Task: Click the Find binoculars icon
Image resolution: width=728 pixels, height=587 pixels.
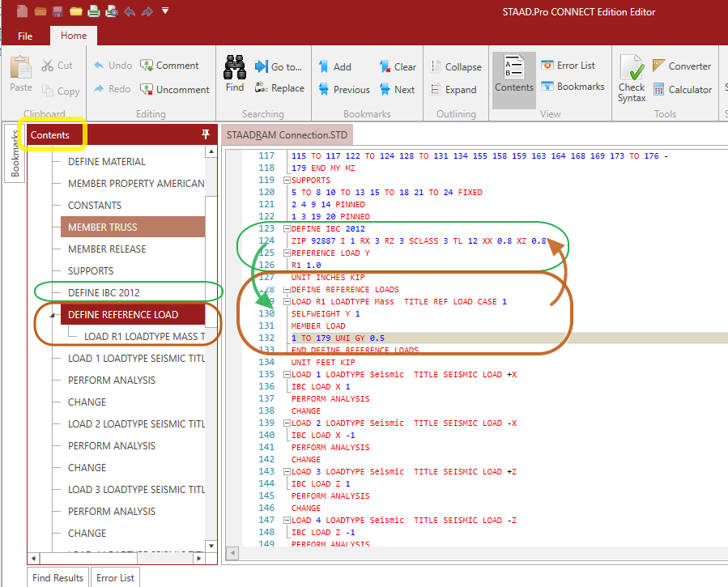Action: 234,69
